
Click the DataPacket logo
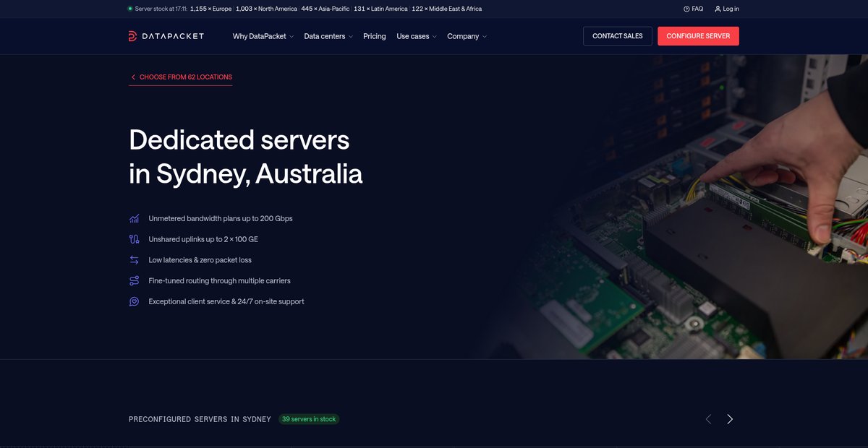pos(166,36)
